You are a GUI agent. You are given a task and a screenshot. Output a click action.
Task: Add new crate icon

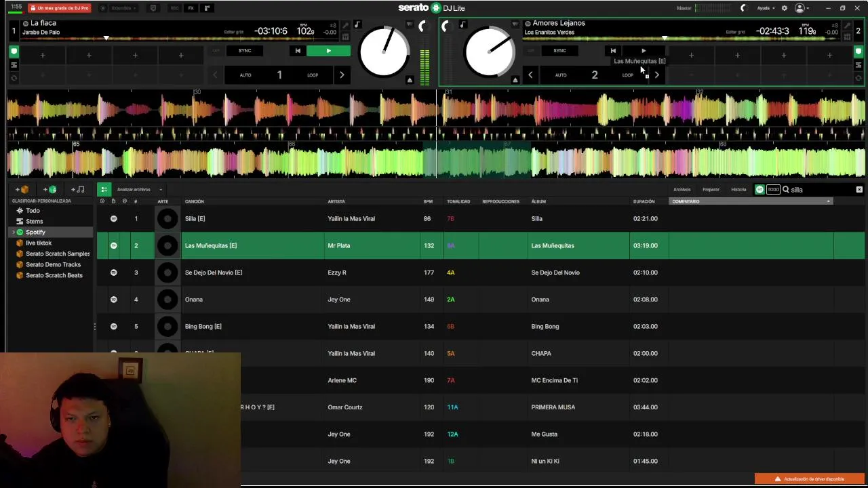22,190
